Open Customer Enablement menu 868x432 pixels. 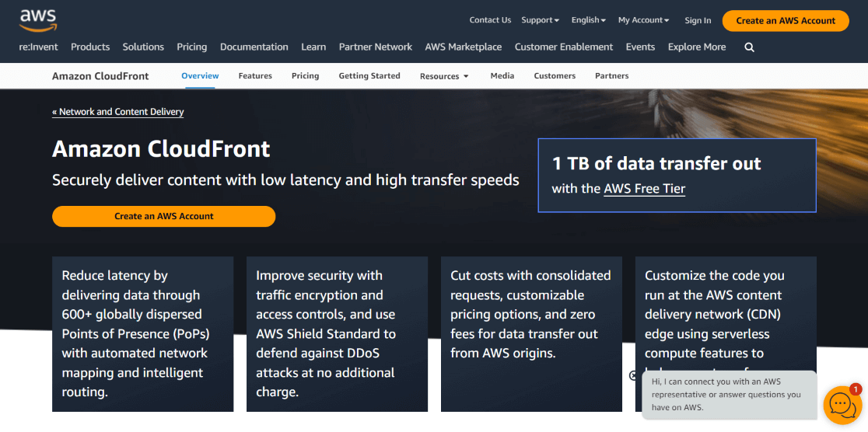pos(564,47)
